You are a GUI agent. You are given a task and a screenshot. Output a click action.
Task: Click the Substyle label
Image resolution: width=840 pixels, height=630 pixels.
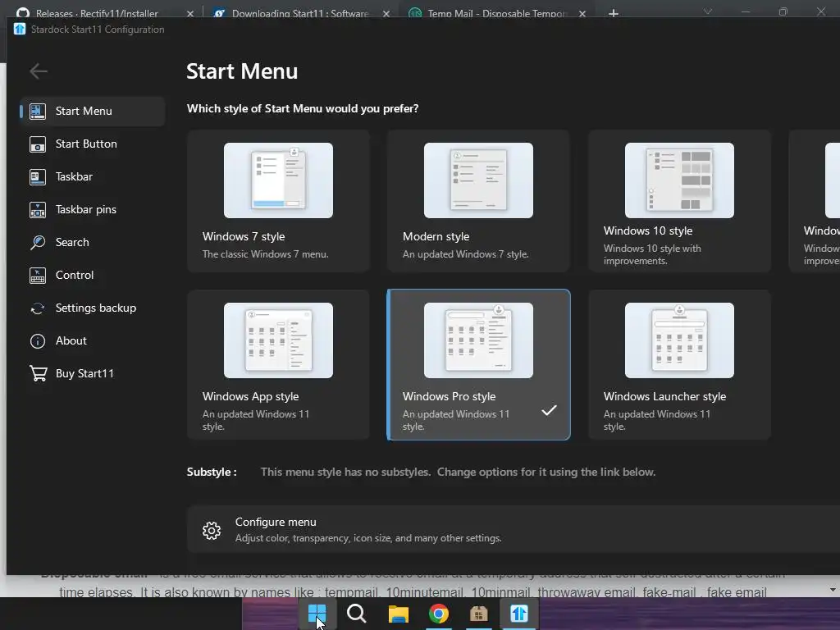[x=212, y=472]
